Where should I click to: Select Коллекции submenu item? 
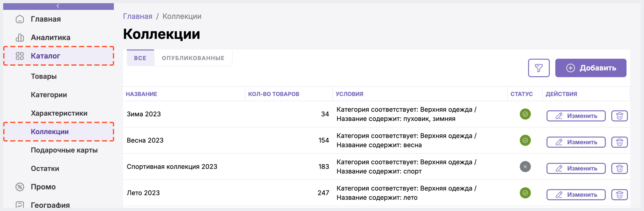tap(58, 132)
